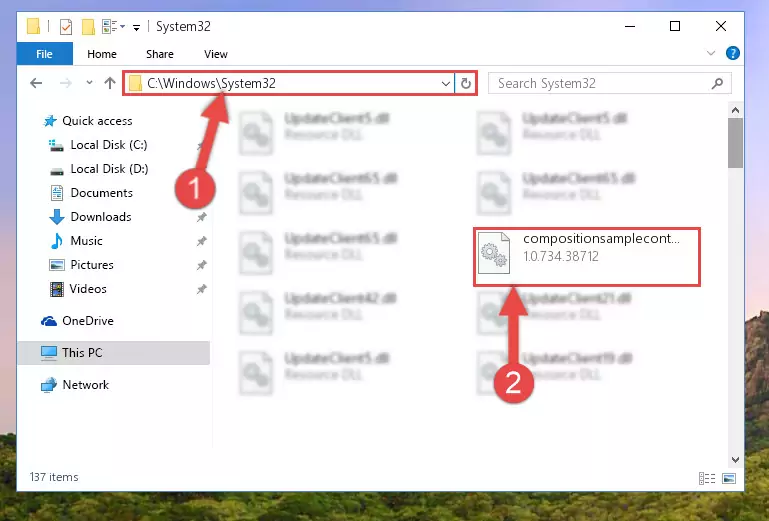Click the vertical scrollbar up arrow
This screenshot has height=521, width=769.
[735, 110]
